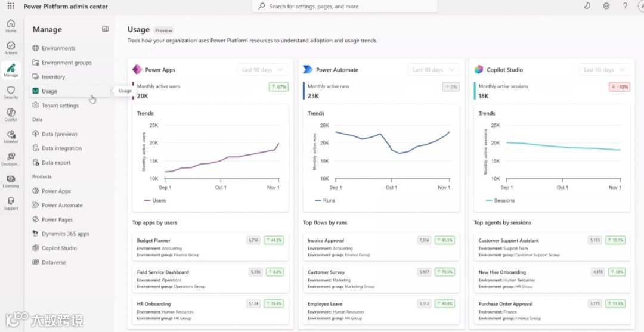The width and height of the screenshot is (644, 332).
Task: Select Tenant settings in Manage menu
Action: pos(60,106)
